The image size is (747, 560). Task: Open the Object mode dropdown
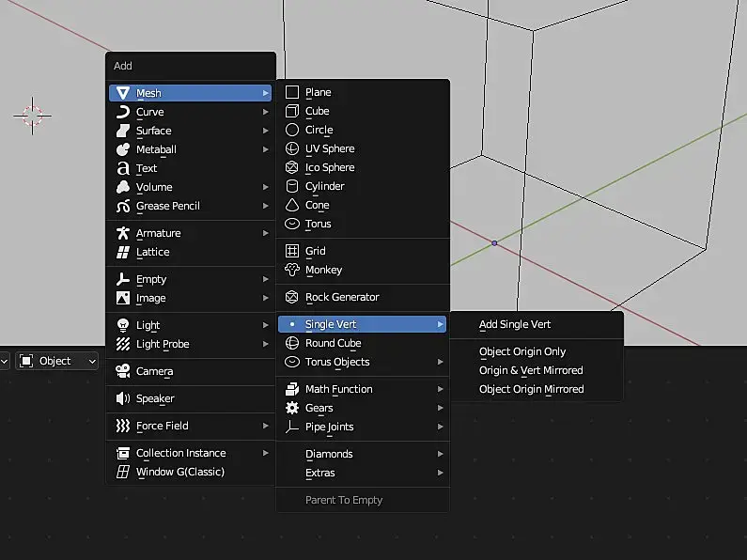(56, 361)
